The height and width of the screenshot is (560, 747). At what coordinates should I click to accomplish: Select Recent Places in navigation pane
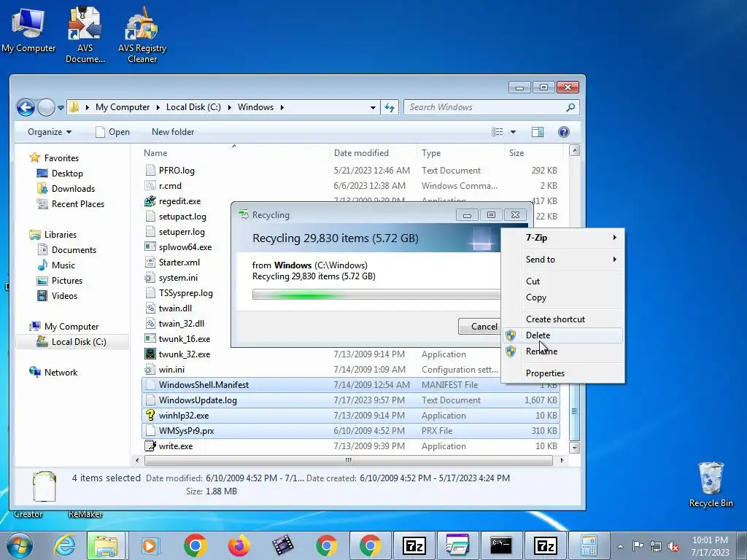(x=77, y=204)
